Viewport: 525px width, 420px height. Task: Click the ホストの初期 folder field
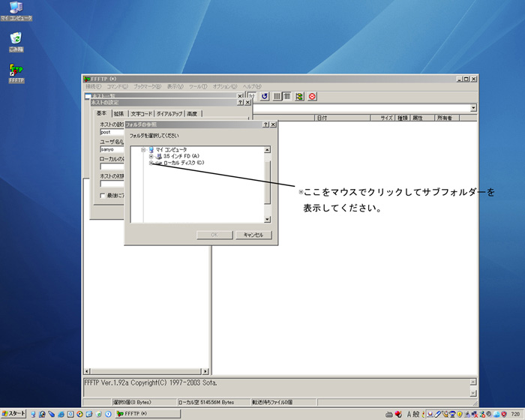coord(112,184)
